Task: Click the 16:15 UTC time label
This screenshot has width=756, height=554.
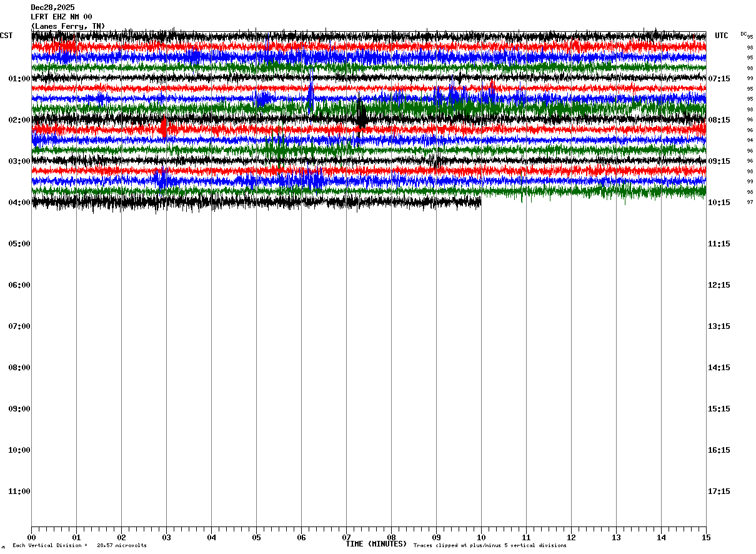Action: (x=719, y=450)
